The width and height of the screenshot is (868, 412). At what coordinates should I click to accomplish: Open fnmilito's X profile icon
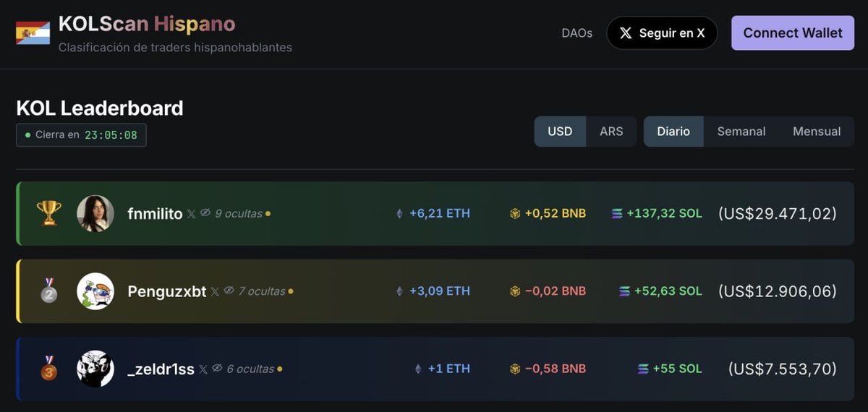[191, 214]
